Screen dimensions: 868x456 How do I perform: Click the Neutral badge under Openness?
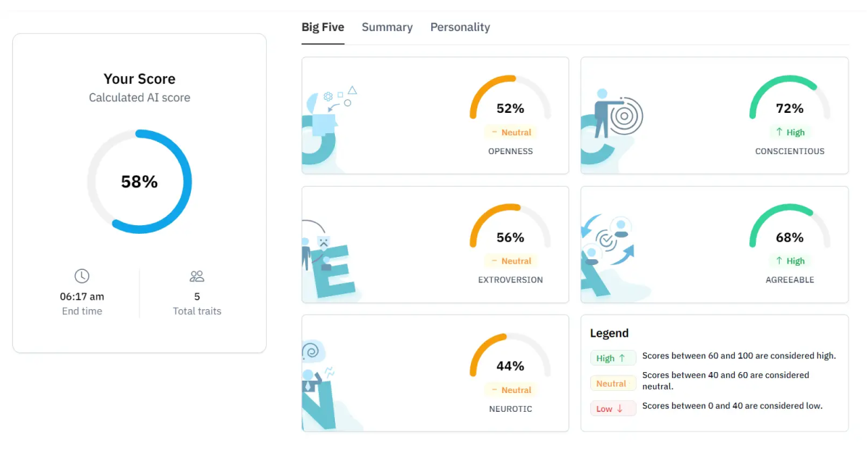[x=511, y=132]
